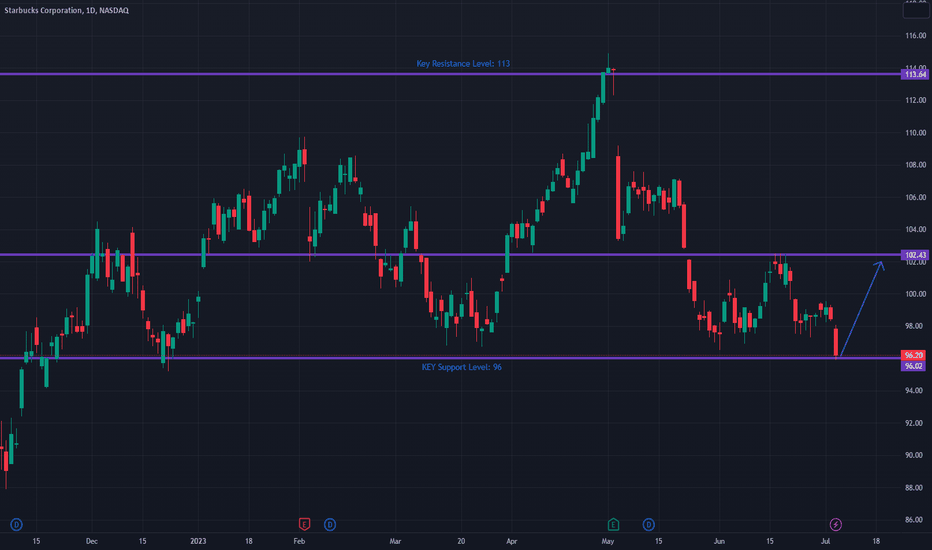Click the Feb label on the time axis

(299, 541)
